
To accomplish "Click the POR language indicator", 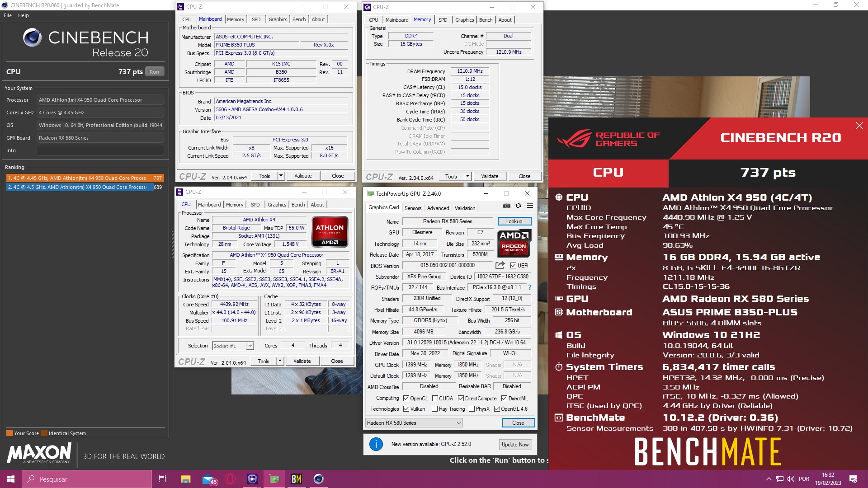I will 804,479.
